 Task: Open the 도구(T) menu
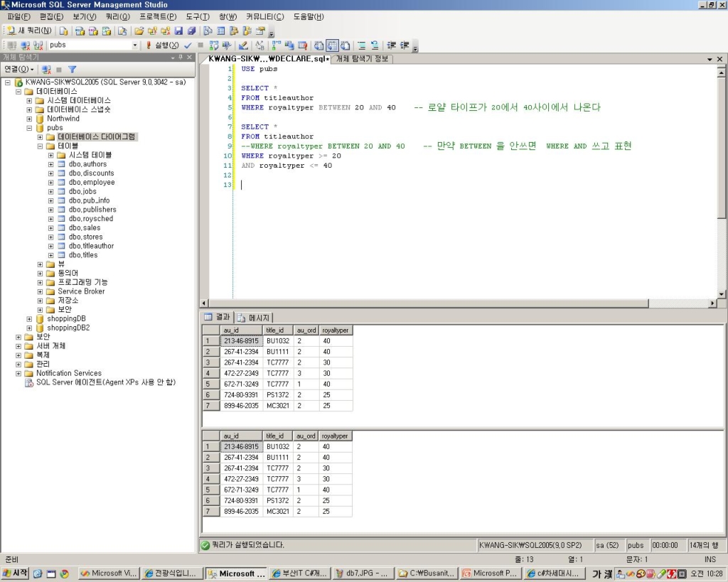tap(198, 17)
